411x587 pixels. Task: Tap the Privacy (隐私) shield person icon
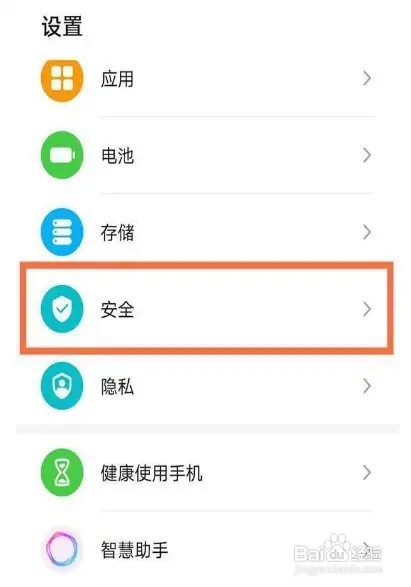[62, 386]
